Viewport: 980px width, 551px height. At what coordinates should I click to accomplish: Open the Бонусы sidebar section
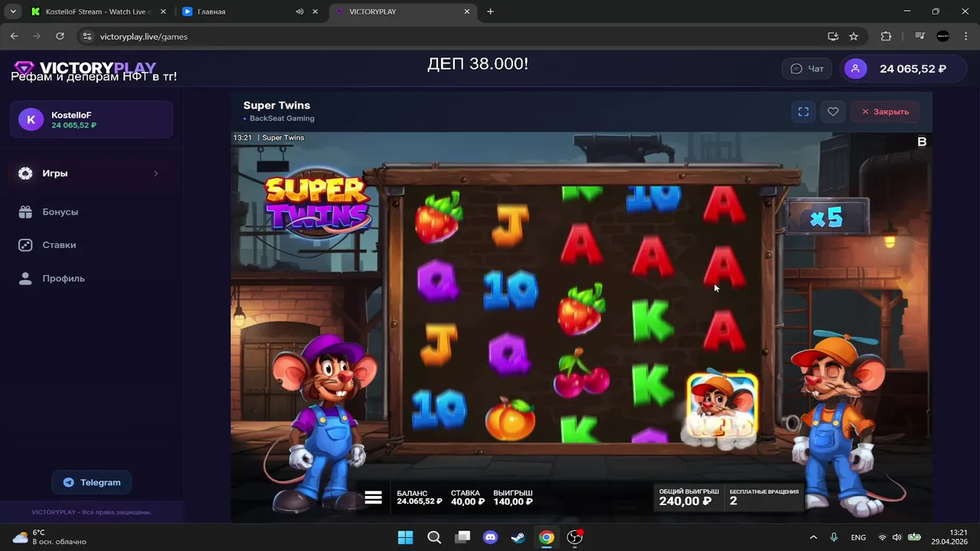coord(91,212)
